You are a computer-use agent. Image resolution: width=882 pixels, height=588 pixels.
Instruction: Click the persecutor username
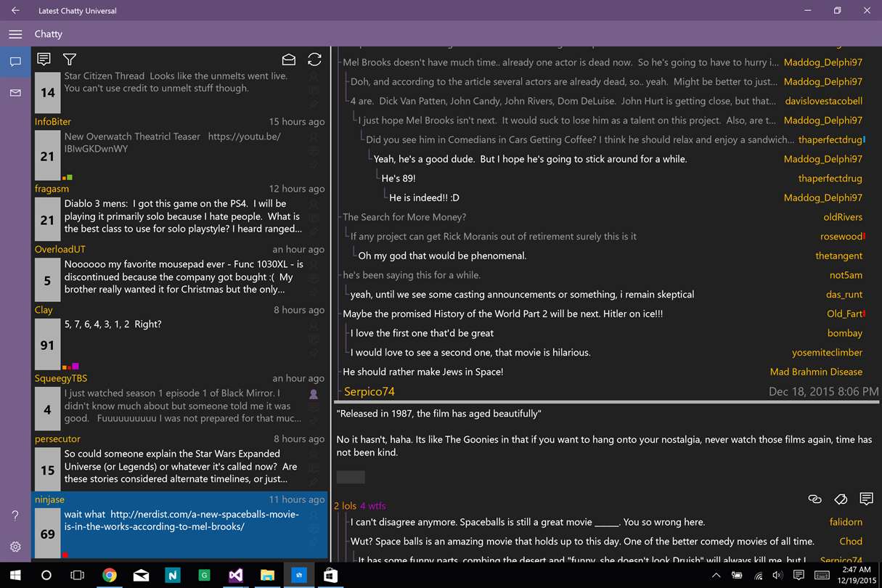[x=57, y=438]
